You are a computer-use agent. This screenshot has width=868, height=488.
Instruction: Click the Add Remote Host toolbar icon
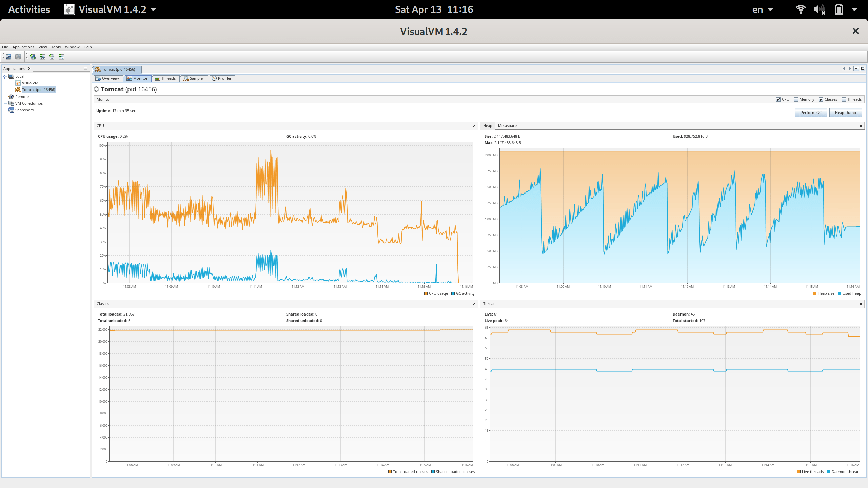coord(33,57)
